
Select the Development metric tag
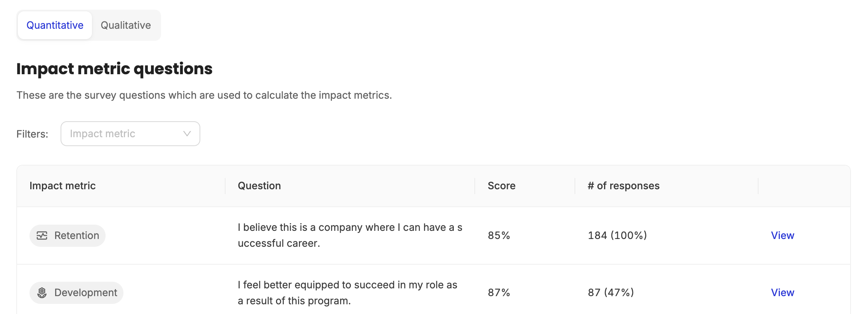click(x=76, y=293)
